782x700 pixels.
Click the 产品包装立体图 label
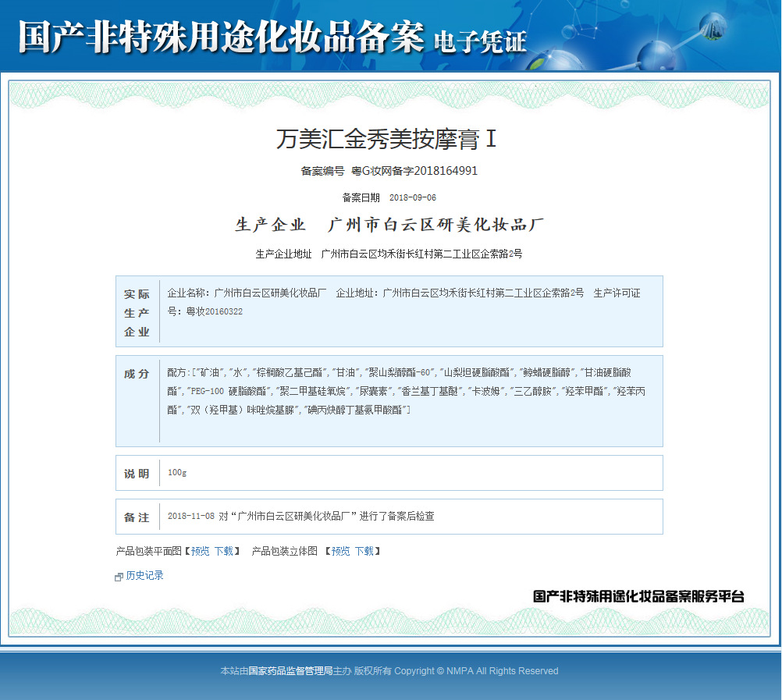tap(284, 551)
